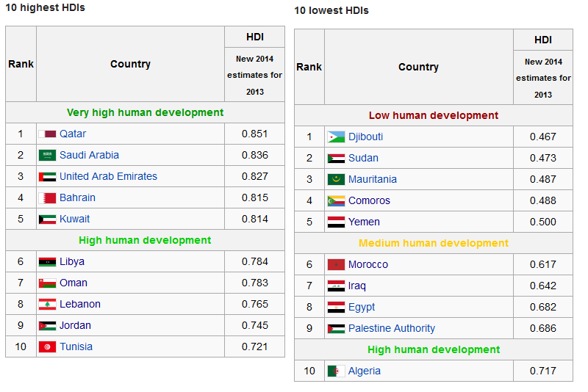This screenshot has width=588, height=392.
Task: Visit the Comoros link
Action: point(370,201)
